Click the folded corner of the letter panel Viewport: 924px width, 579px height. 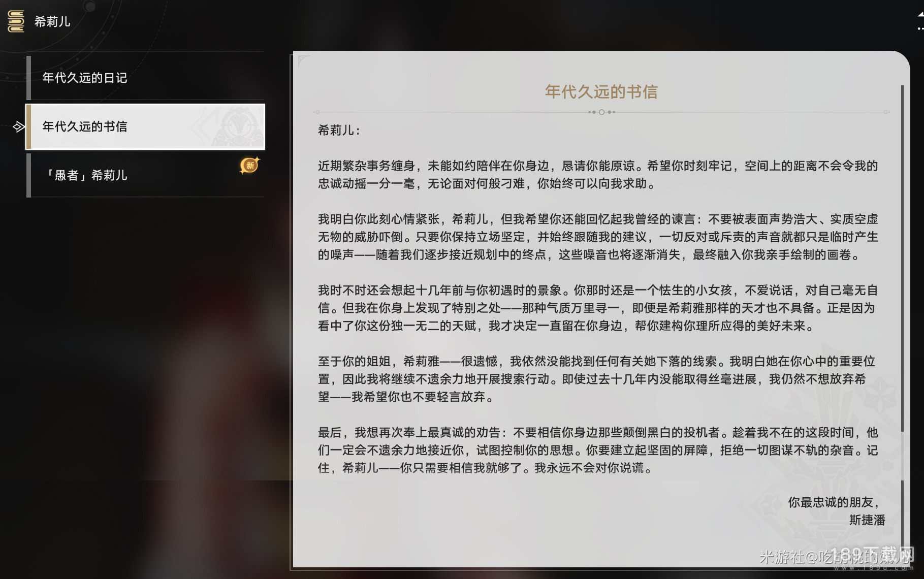coord(303,61)
